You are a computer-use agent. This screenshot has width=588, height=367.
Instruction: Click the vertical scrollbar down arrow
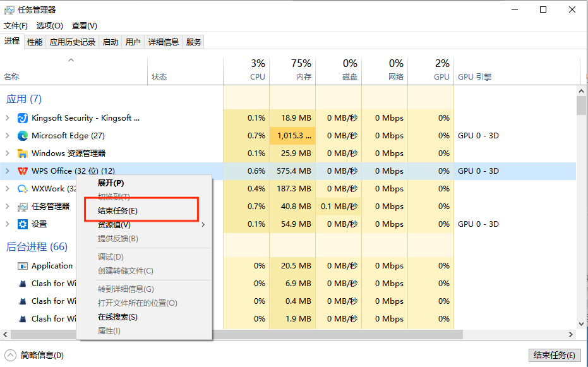[x=581, y=325]
